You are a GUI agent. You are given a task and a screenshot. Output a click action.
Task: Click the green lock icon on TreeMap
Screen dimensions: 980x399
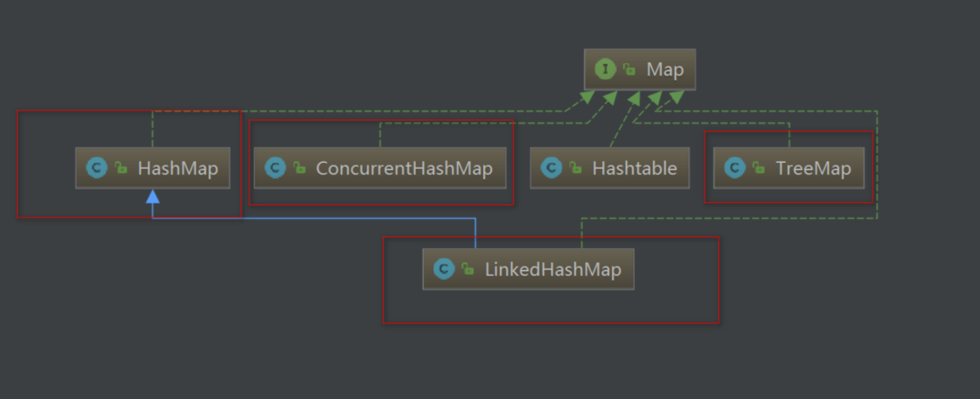point(759,169)
